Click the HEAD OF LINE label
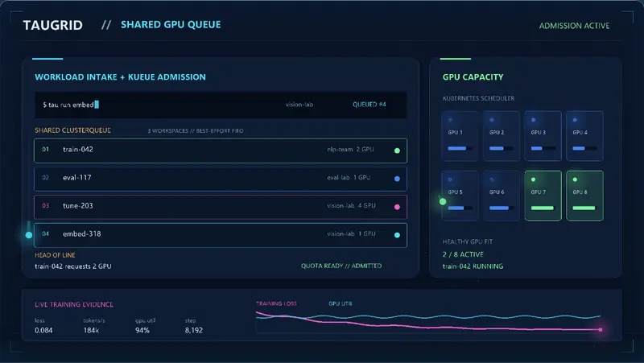The height and width of the screenshot is (363, 644). [55, 255]
